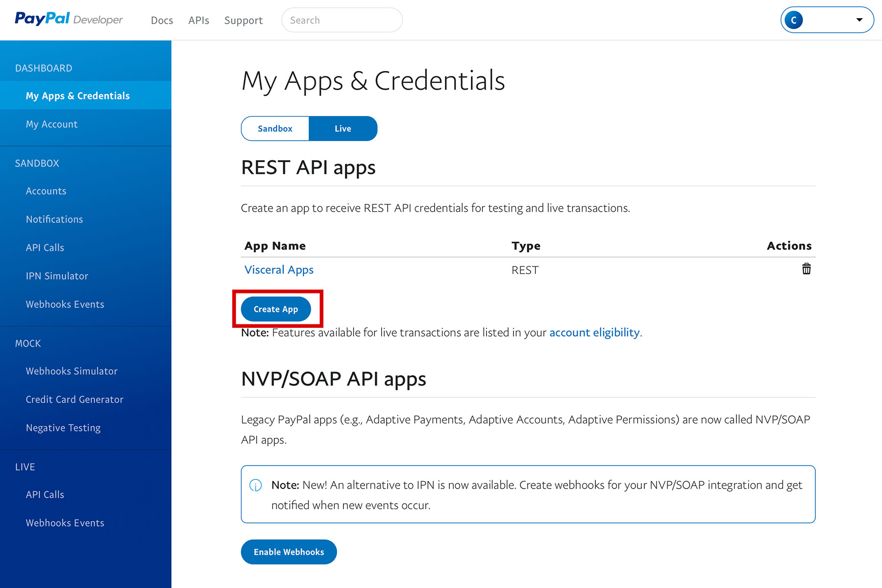Follow the account eligibility link
The height and width of the screenshot is (588, 882).
click(594, 333)
